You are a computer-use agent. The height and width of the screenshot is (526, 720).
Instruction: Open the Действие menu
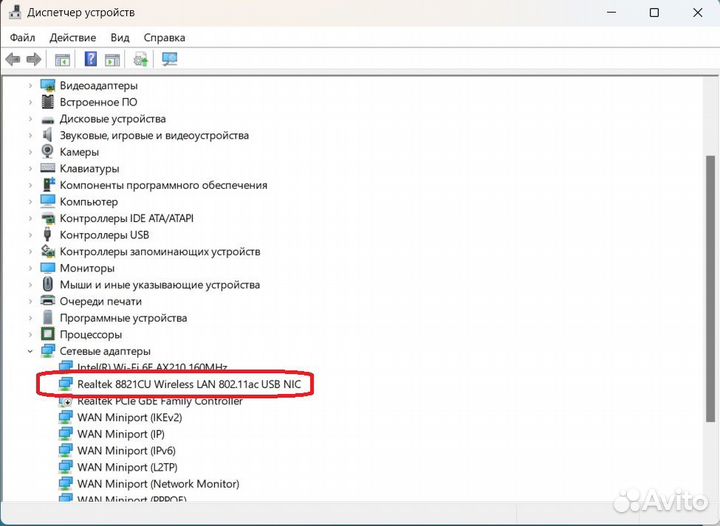point(73,38)
